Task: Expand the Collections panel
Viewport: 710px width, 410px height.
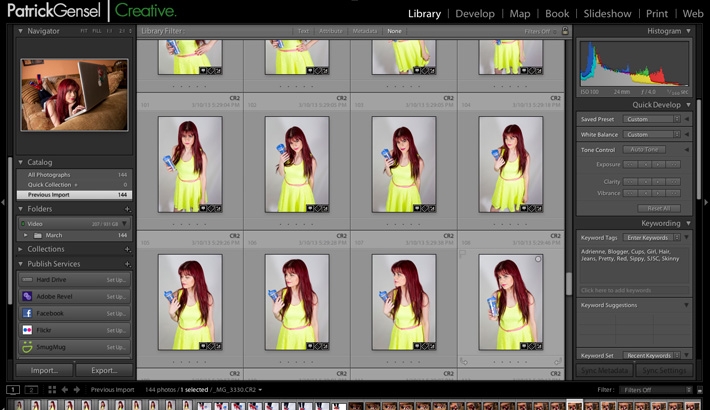Action: click(x=20, y=249)
